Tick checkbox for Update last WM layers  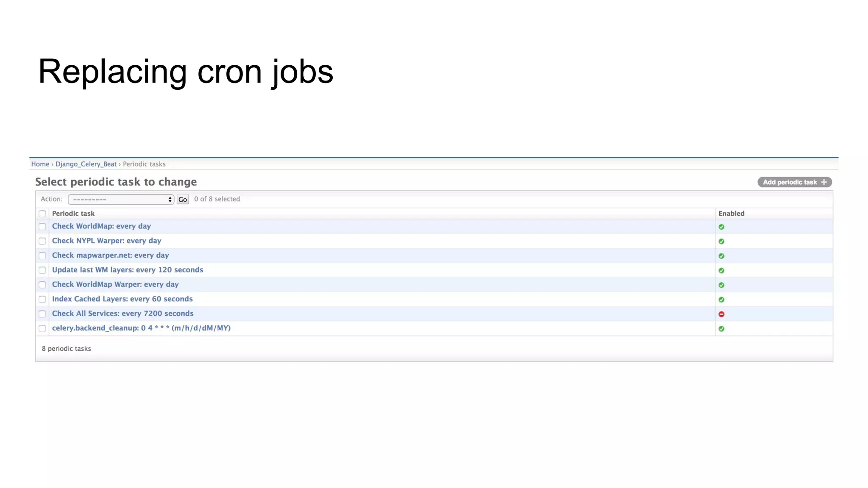[42, 270]
